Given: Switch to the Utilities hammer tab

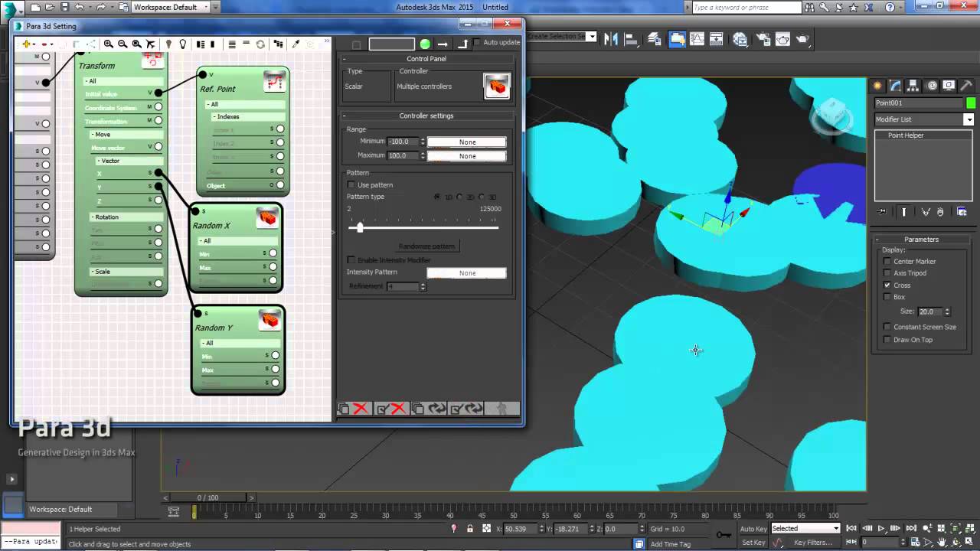Looking at the screenshot, I should pyautogui.click(x=965, y=86).
